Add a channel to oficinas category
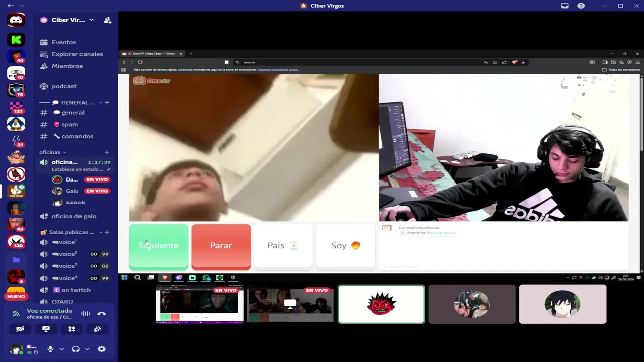This screenshot has width=644, height=362. (107, 152)
